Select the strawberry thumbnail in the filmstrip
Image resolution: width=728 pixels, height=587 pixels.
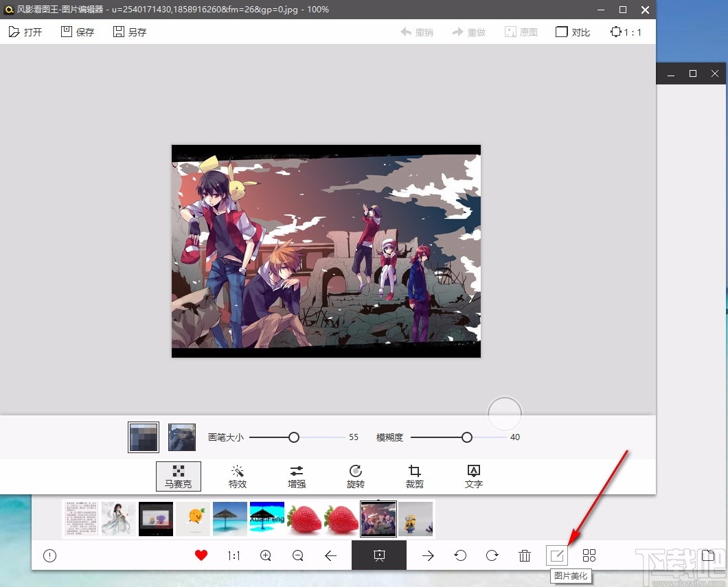tap(304, 519)
